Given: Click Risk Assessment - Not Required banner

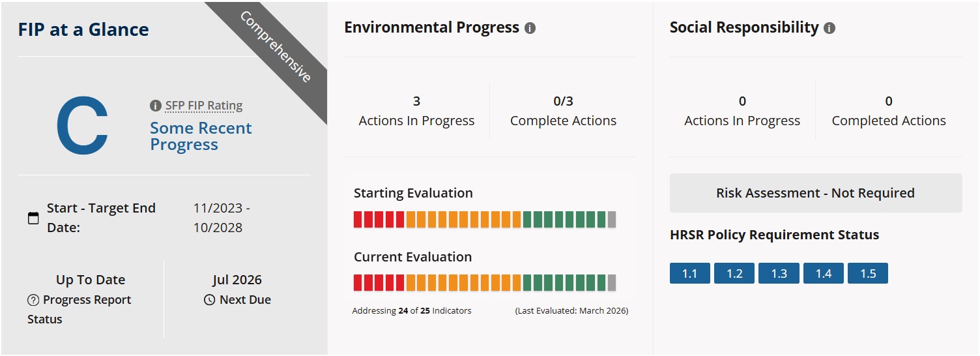Looking at the screenshot, I should 815,193.
